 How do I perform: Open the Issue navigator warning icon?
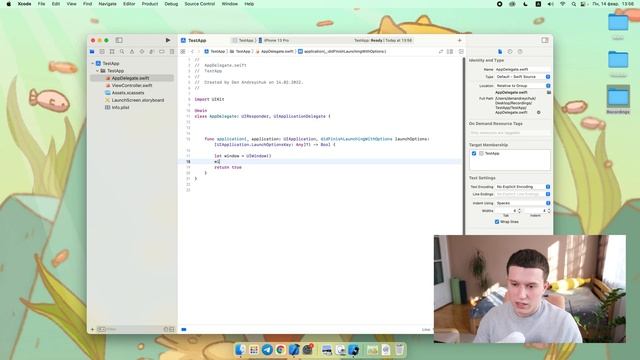pos(132,51)
